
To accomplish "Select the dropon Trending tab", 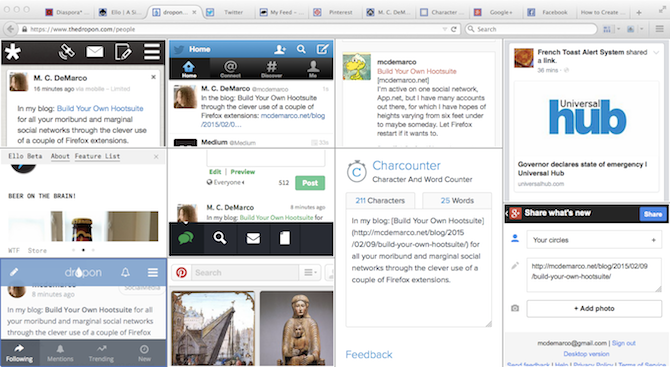I will 101,353.
